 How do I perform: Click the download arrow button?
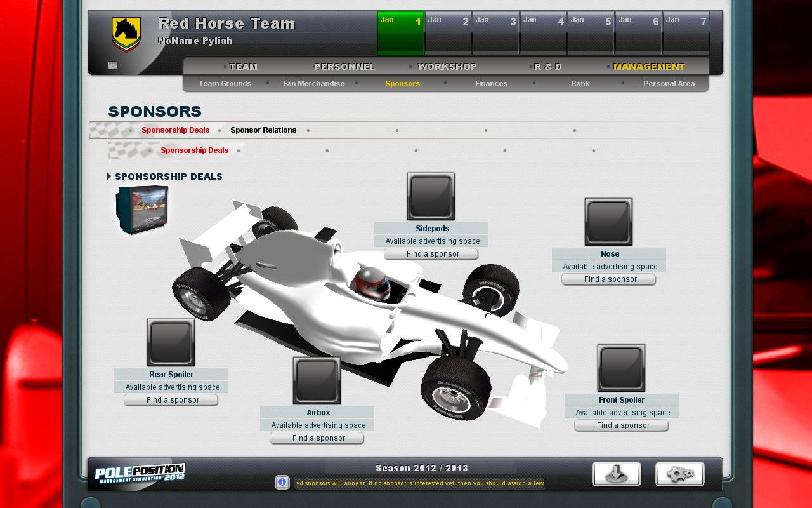tap(616, 474)
